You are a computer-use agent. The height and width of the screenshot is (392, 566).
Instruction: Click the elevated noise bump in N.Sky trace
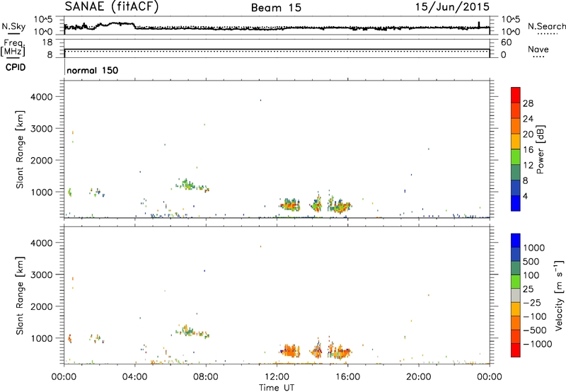pyautogui.click(x=115, y=25)
